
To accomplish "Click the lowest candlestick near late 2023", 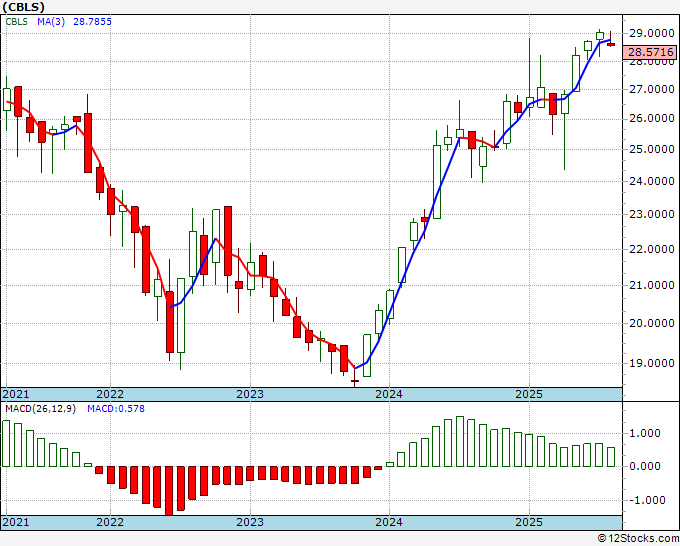I will click(355, 380).
